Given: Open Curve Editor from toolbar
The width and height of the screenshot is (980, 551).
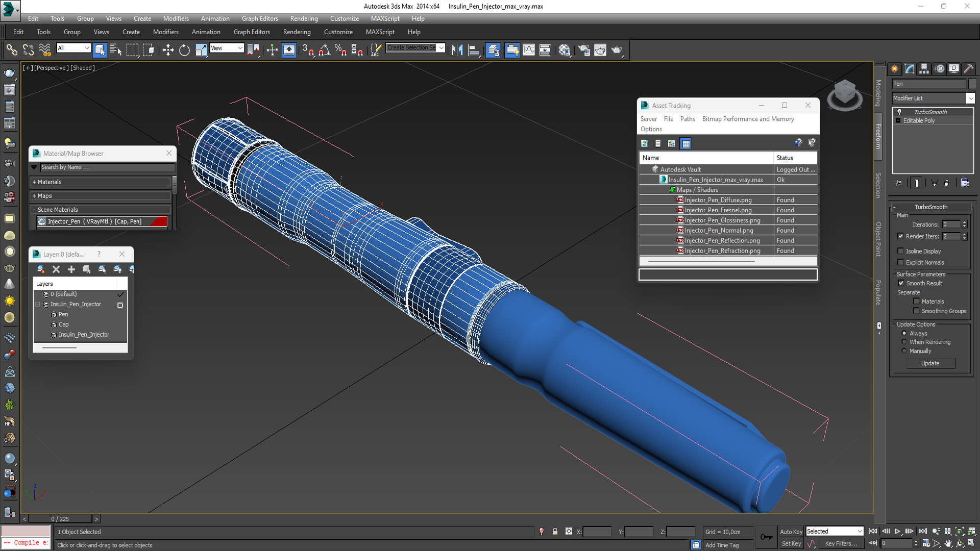Looking at the screenshot, I should [x=529, y=49].
